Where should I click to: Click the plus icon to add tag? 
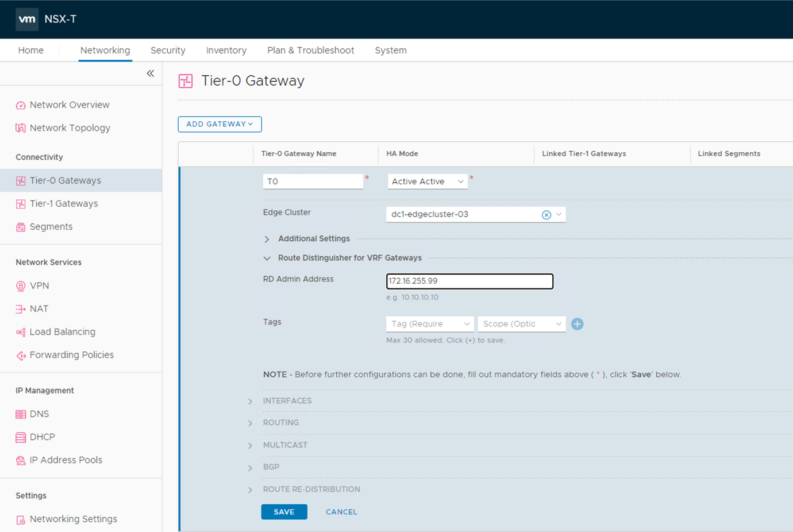(577, 324)
